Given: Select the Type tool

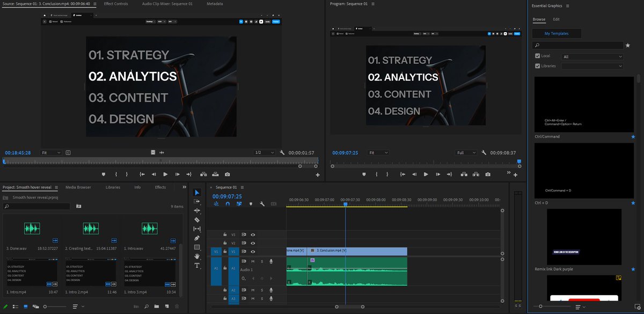Looking at the screenshot, I should point(196,266).
